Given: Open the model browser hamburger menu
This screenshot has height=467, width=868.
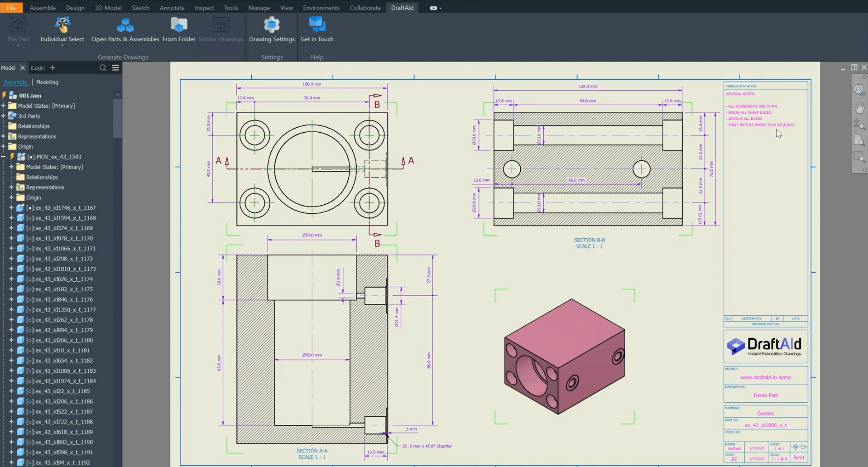Looking at the screenshot, I should 116,68.
